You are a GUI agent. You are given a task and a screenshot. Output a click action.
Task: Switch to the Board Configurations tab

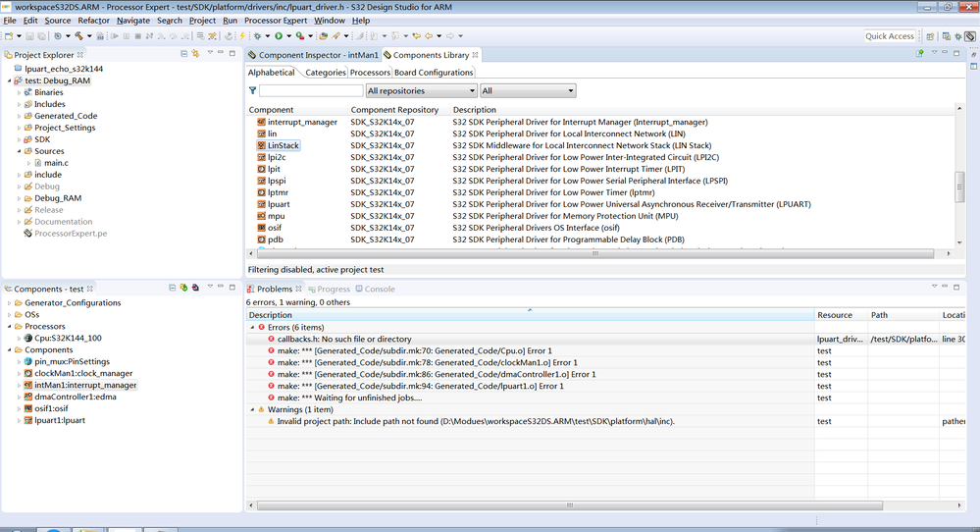434,73
